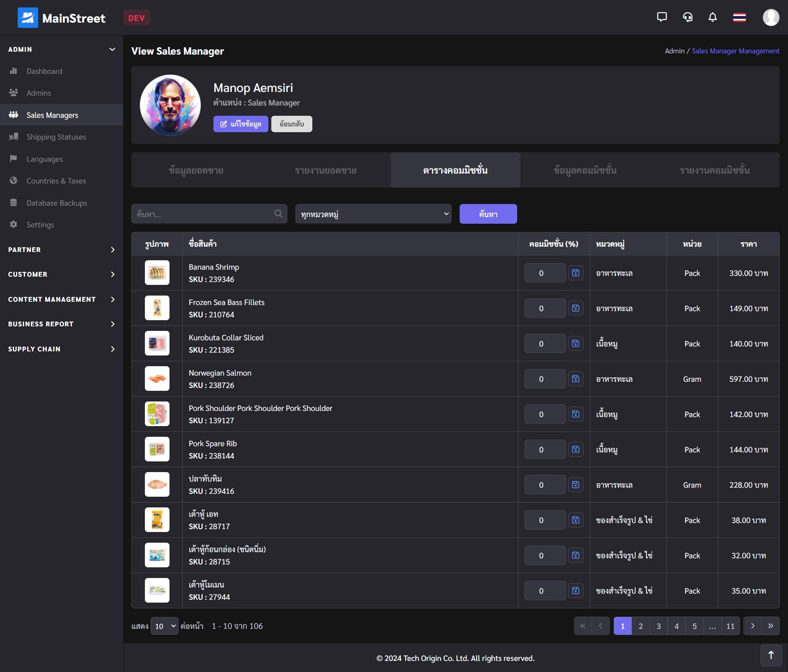Expand the PARTNER section in sidebar
The height and width of the screenshot is (672, 788).
coord(61,249)
